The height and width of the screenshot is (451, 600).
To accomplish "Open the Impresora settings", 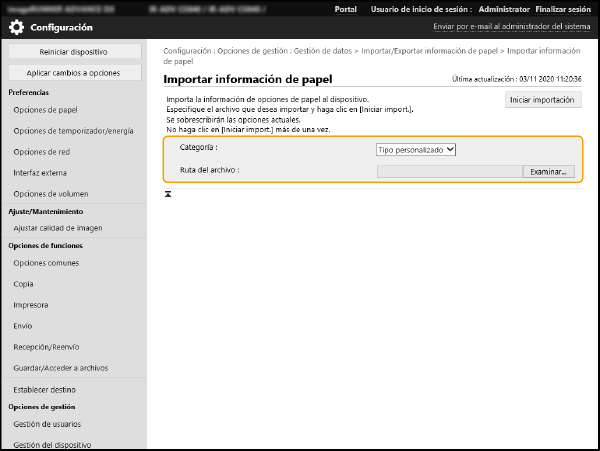I will pyautogui.click(x=31, y=304).
